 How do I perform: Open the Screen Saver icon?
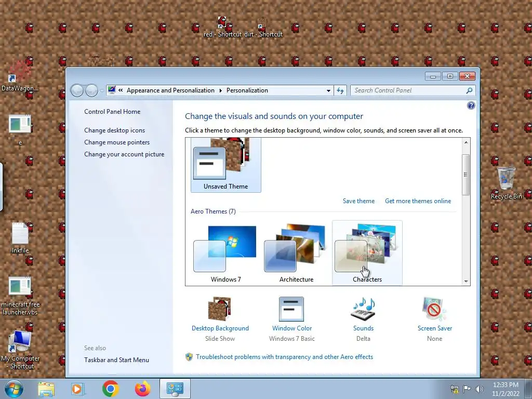(434, 309)
